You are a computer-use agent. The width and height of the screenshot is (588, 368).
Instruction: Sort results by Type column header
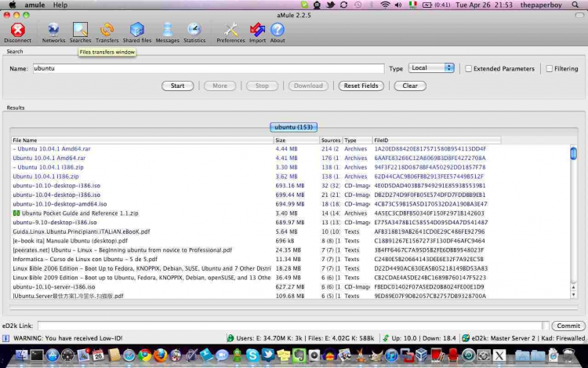tap(358, 140)
